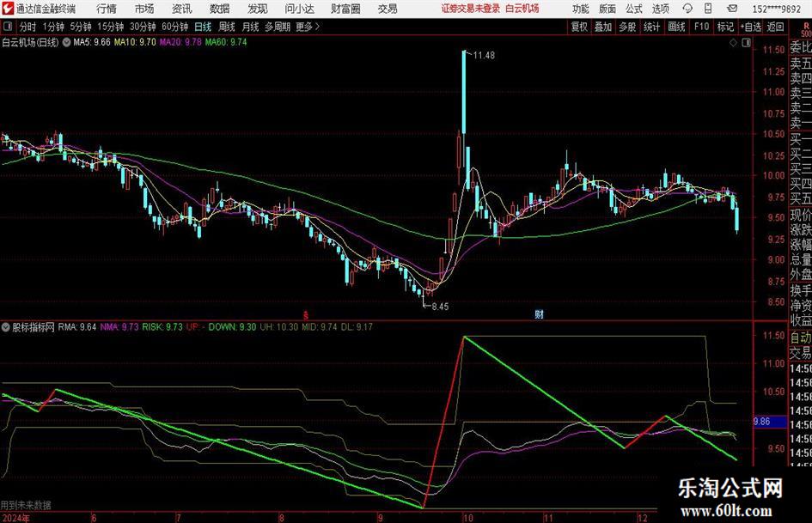The image size is (812, 523).
Task: Open the 市场 menu
Action: point(144,9)
